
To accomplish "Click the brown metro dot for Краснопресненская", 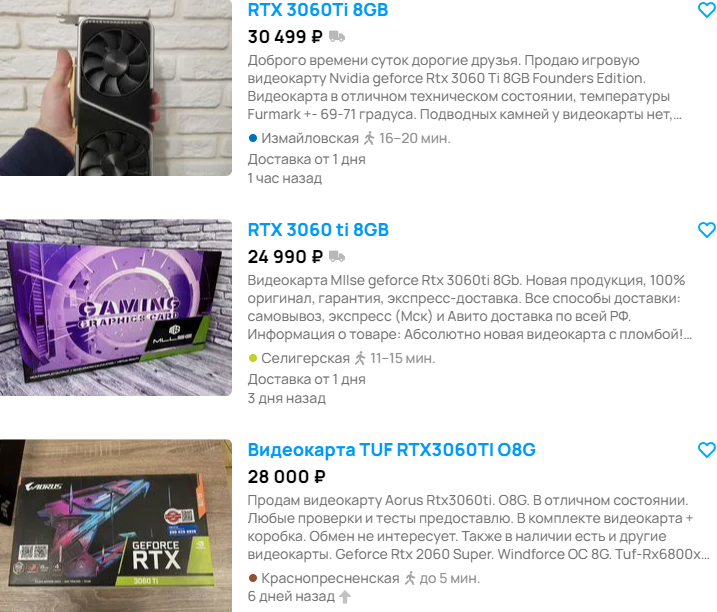I will tap(252, 578).
